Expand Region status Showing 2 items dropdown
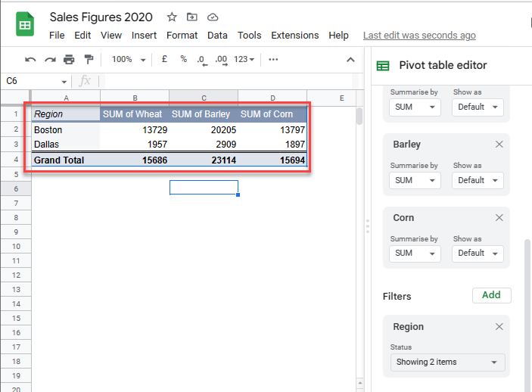The height and width of the screenshot is (392, 532). [x=448, y=362]
